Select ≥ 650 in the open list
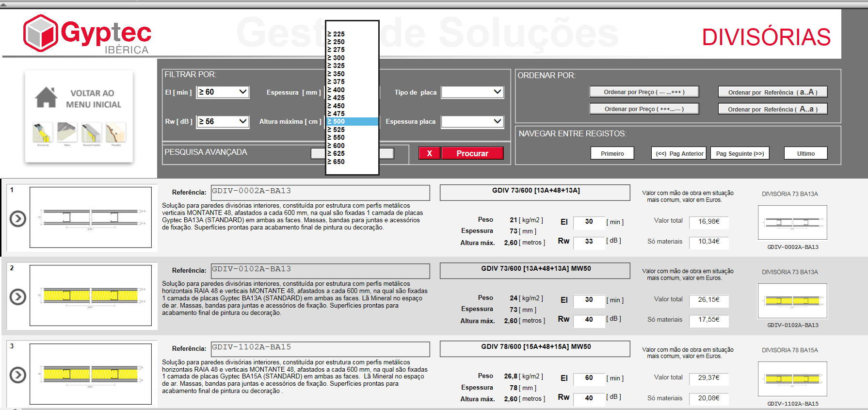Screen dimensions: 868x410 (352, 162)
